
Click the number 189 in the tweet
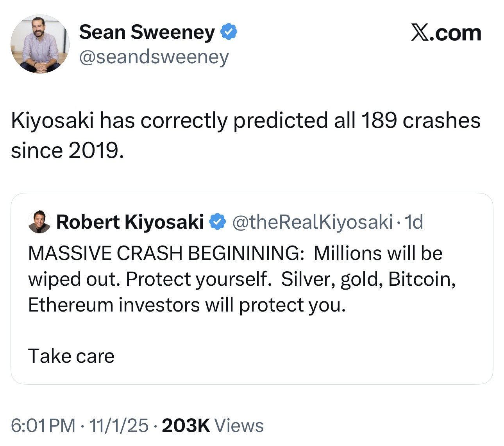[378, 120]
